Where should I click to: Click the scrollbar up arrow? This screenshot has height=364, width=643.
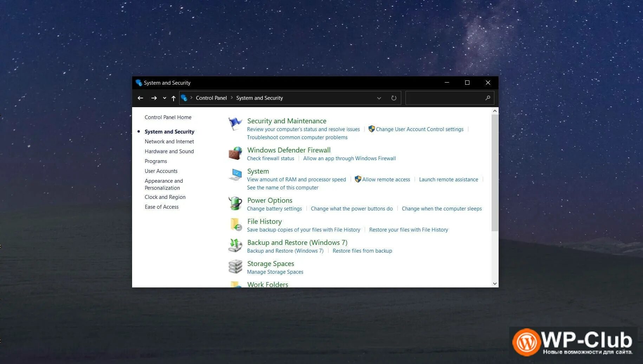tap(495, 111)
